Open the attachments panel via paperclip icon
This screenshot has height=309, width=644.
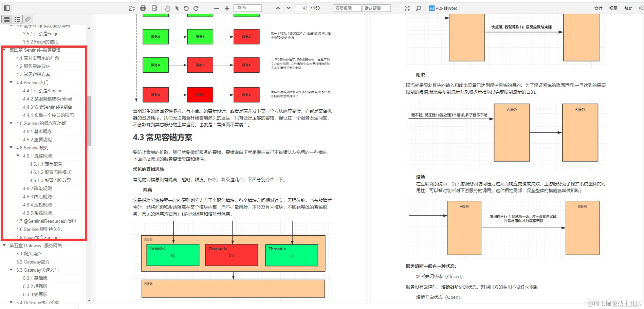(28, 19)
